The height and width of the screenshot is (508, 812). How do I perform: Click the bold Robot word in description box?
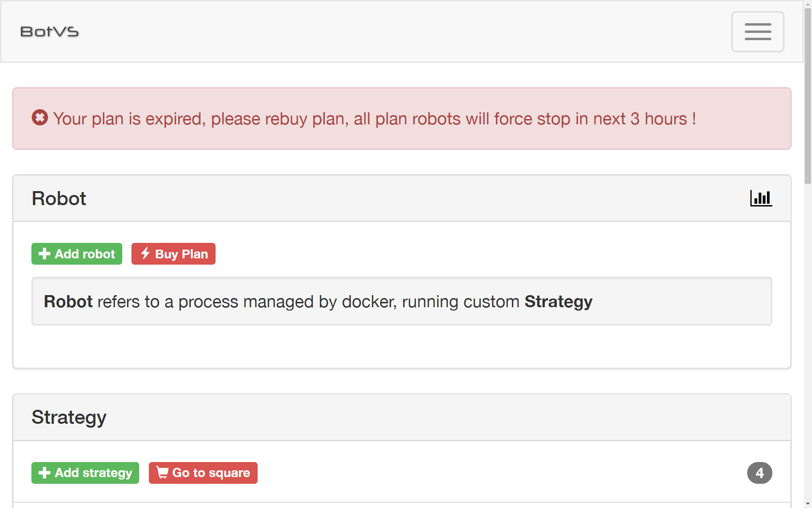[x=68, y=301]
